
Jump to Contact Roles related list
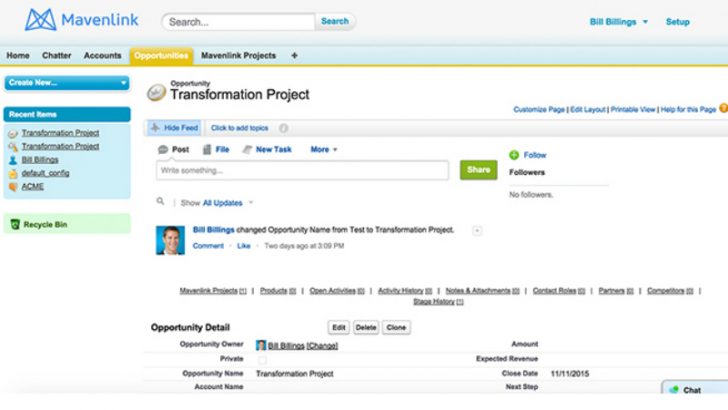559,291
